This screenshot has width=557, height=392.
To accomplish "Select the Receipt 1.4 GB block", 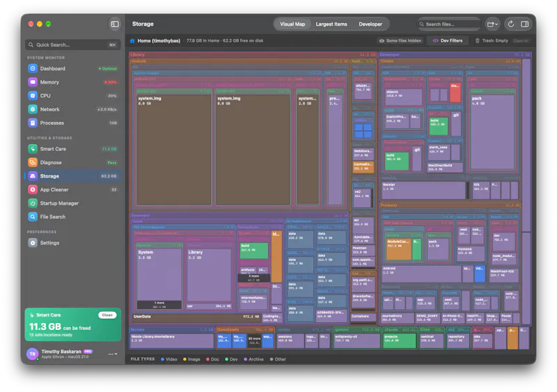I will pyautogui.click(x=423, y=190).
